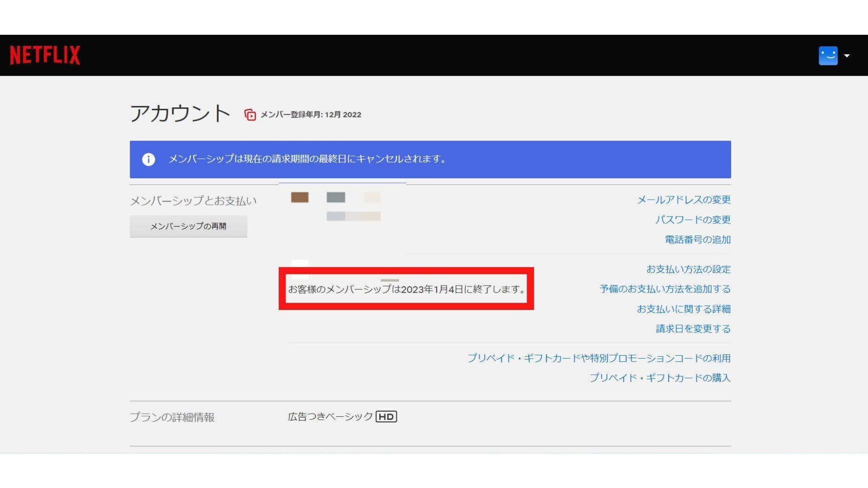Click the info icon in blue banner
Viewport: 868px width, 488px height.
pos(148,159)
